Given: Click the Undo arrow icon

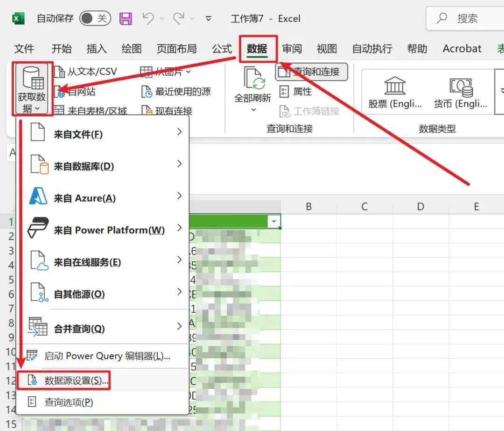Looking at the screenshot, I should point(148,18).
